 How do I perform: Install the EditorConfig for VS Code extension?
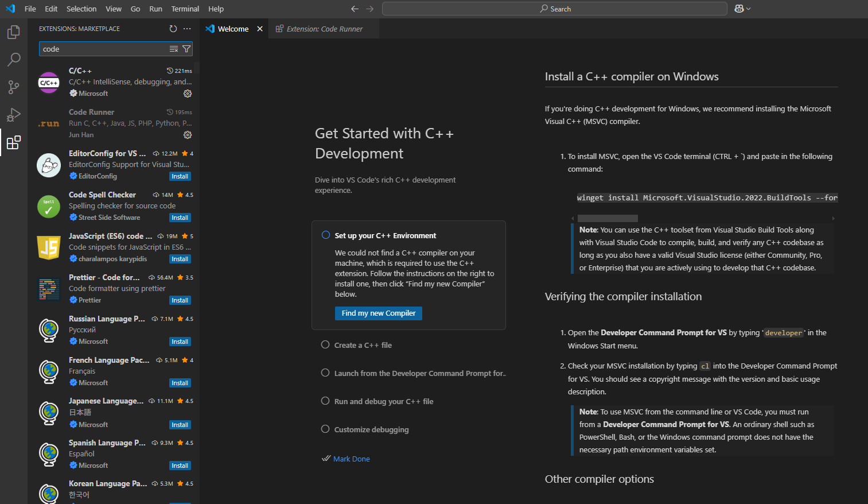pyautogui.click(x=180, y=176)
